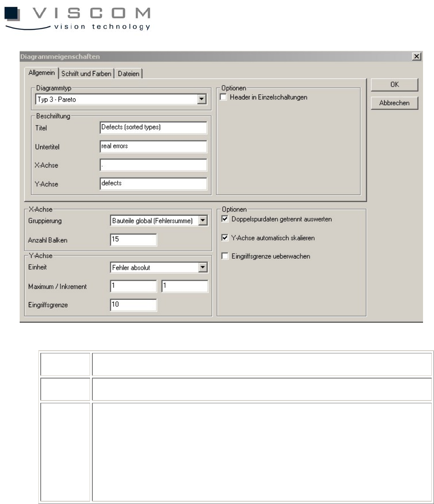Focus the Y-Achse field containing defects
Viewport: 434px width, 504px height.
(154, 184)
